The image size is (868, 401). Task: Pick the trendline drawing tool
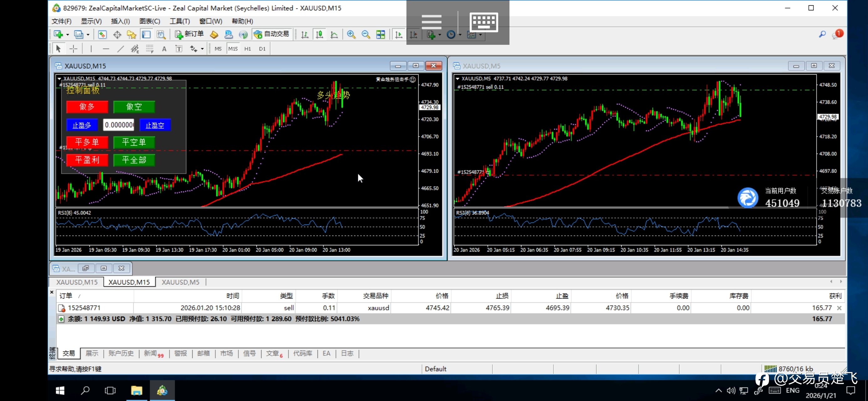(x=120, y=49)
